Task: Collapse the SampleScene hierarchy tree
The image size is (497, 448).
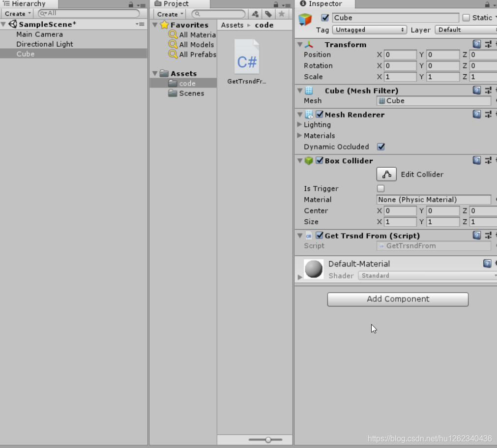Action: click(3, 25)
